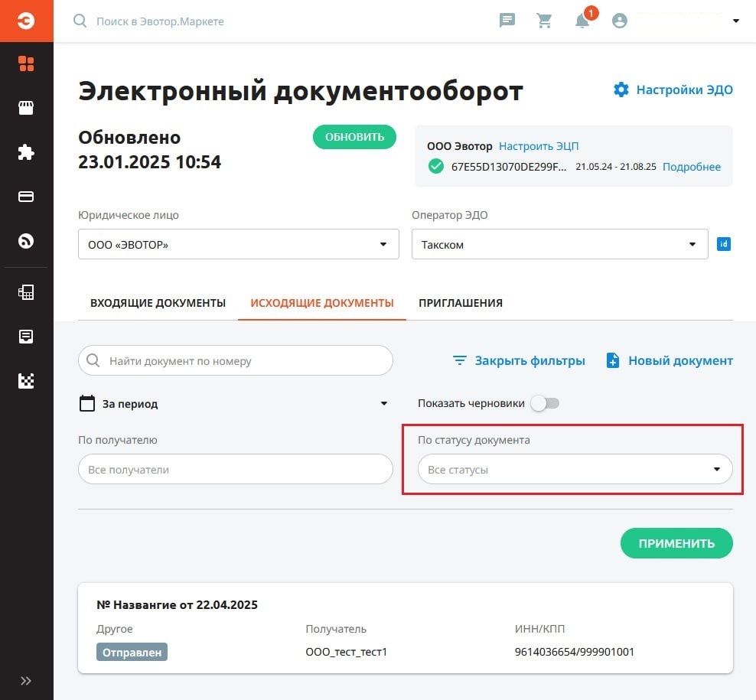The height and width of the screenshot is (700, 756).
Task: Click the gear icon next to Настройки ЭДО
Action: pos(621,90)
